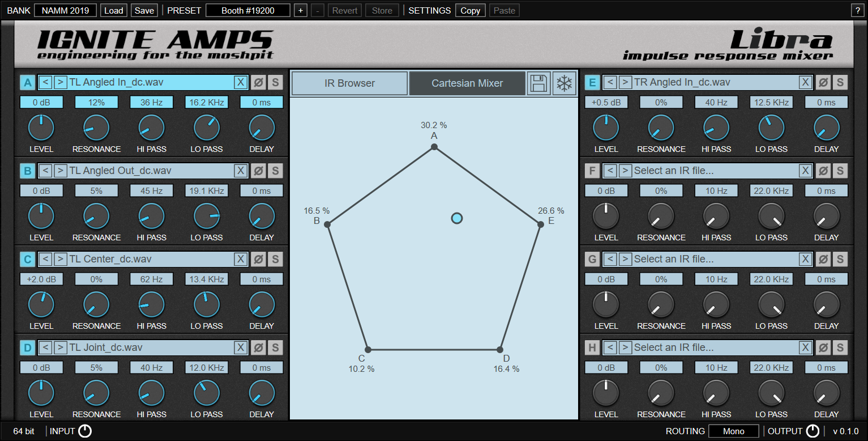868x441 pixels.
Task: Click the Paste settings button
Action: (x=504, y=10)
